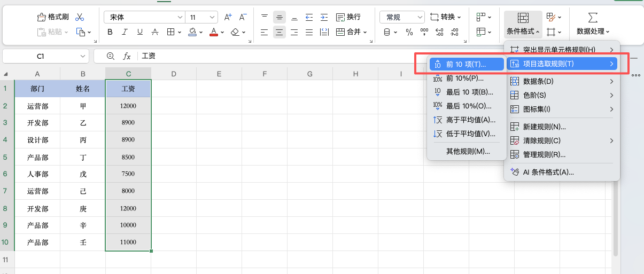Click the Clear eraser icon
Image resolution: width=644 pixels, height=274 pixels.
pyautogui.click(x=235, y=32)
